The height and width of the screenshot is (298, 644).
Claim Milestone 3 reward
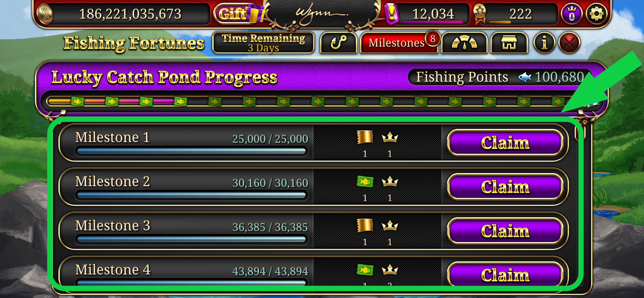click(505, 231)
